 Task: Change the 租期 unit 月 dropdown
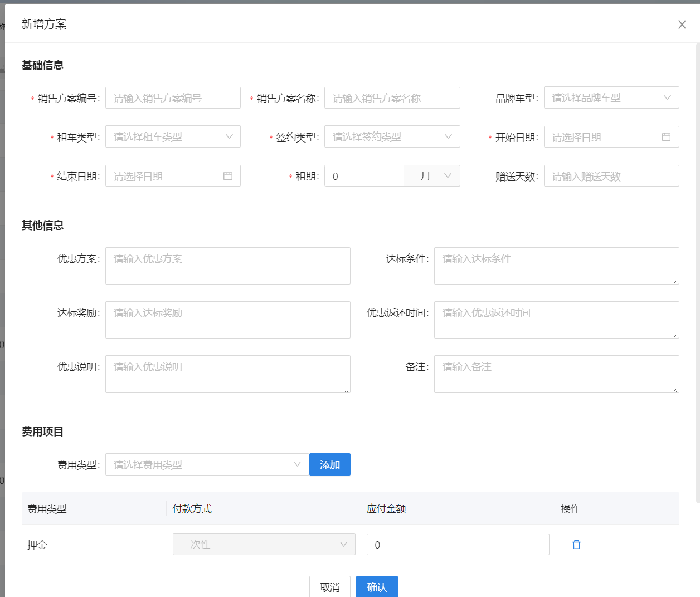pyautogui.click(x=432, y=176)
